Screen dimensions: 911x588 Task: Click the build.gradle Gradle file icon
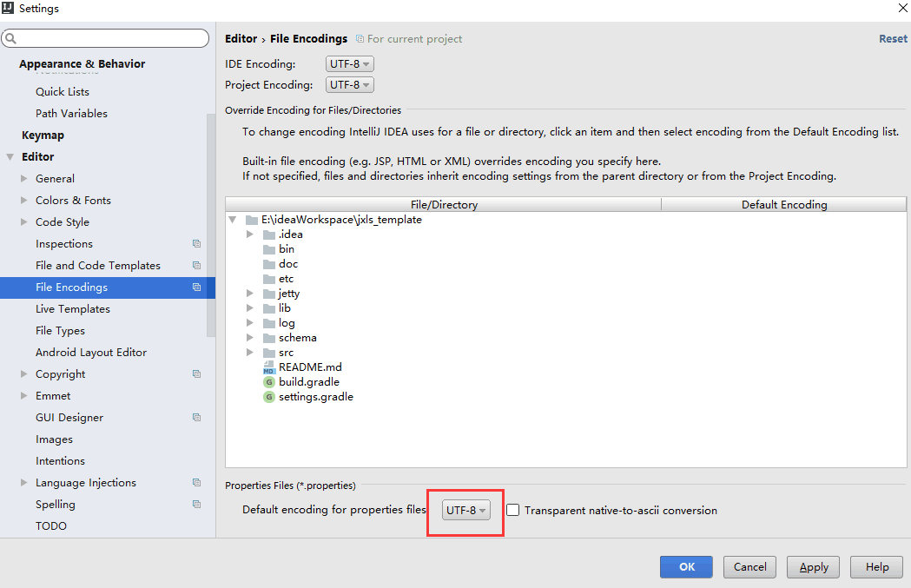[269, 382]
